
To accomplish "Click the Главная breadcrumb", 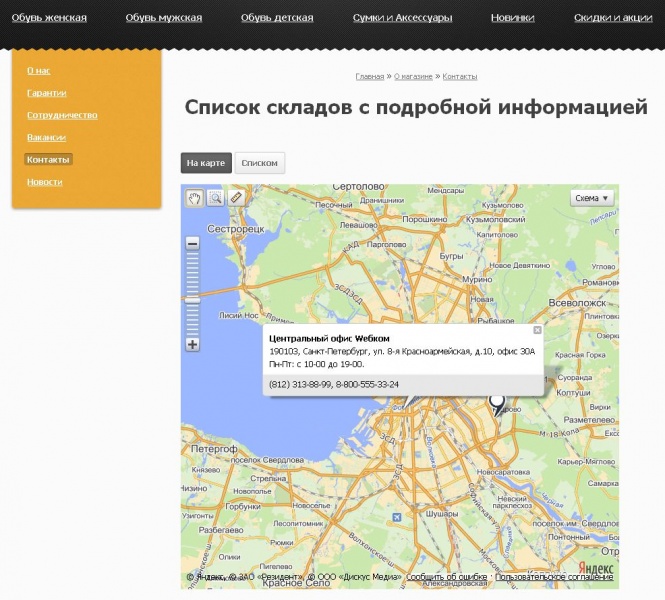I will (x=370, y=77).
